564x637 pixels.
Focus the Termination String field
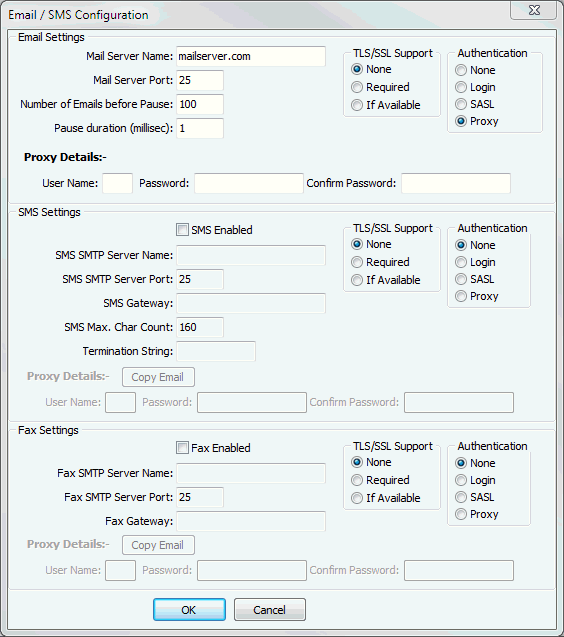[x=216, y=351]
